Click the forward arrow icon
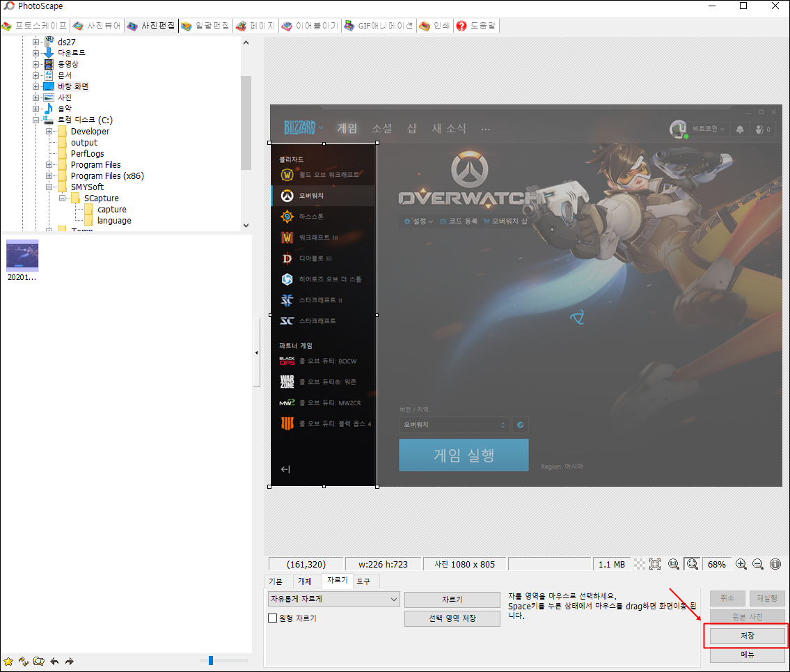Viewport: 790px width, 672px height. [70, 662]
